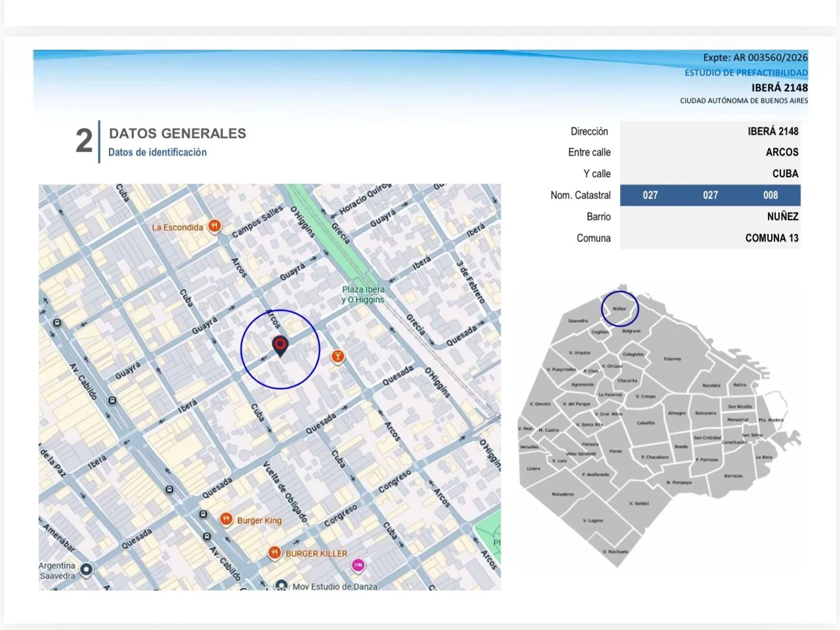840x630 pixels.
Task: Click the "Vuelta de Obligado" street label
Action: (285, 491)
